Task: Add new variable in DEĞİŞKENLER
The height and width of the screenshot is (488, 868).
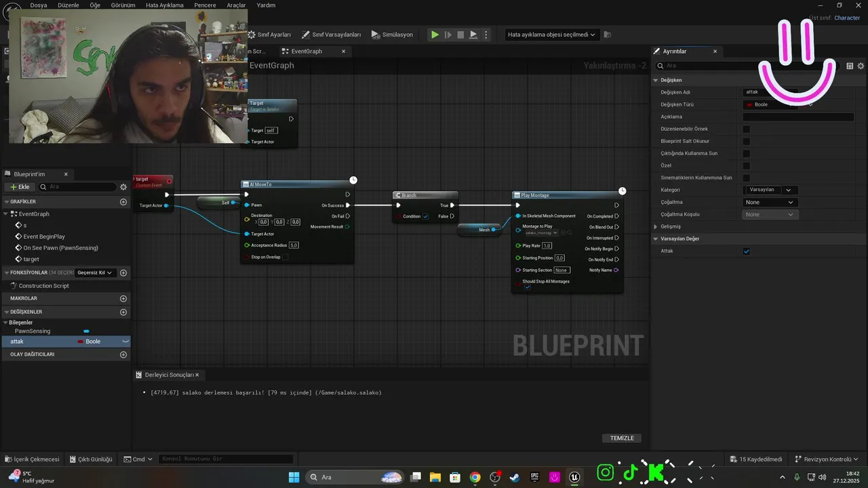Action: tap(123, 312)
